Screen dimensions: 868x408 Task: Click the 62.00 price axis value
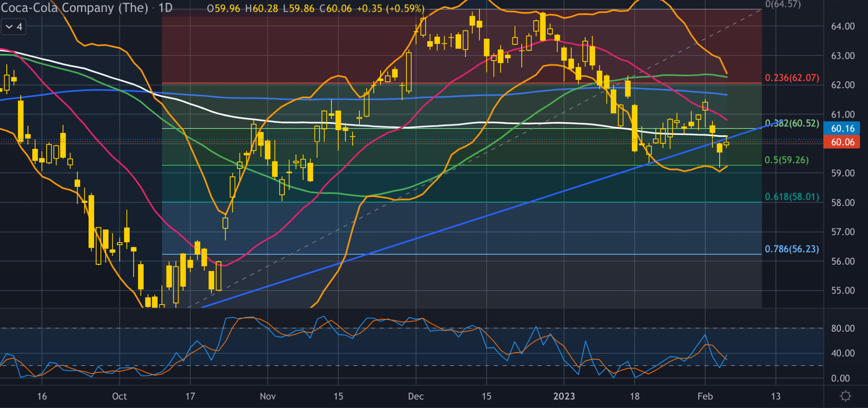[x=843, y=85]
